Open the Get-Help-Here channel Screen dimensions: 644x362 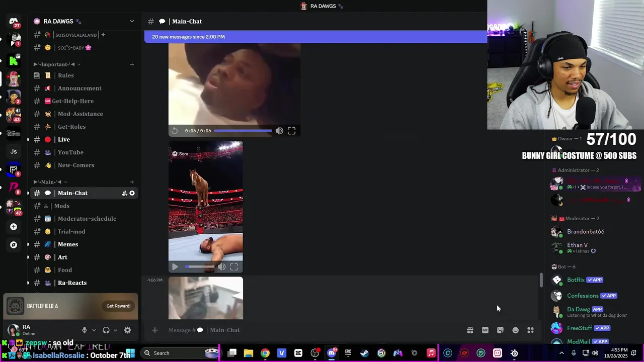(x=85, y=101)
